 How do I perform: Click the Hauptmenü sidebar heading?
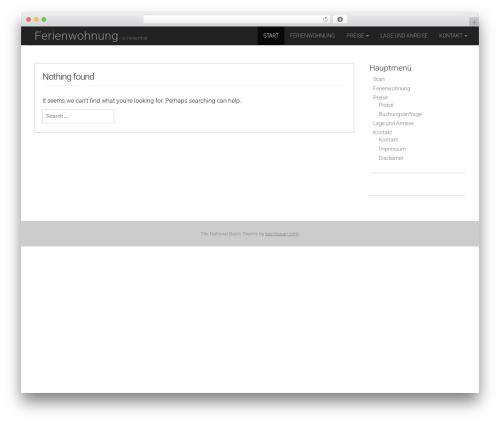(390, 68)
